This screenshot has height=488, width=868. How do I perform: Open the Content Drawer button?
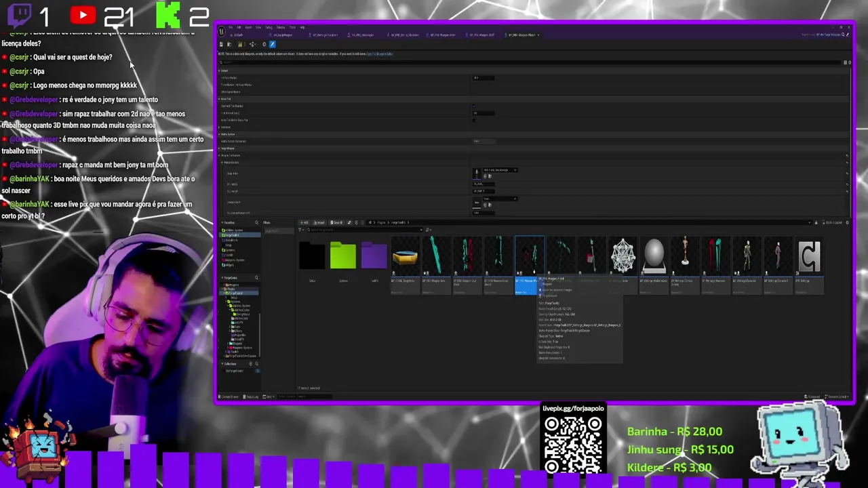pyautogui.click(x=229, y=396)
